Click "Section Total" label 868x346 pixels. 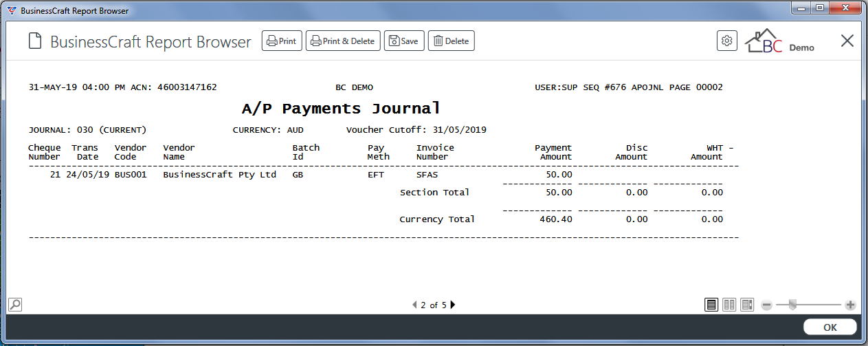(x=434, y=193)
